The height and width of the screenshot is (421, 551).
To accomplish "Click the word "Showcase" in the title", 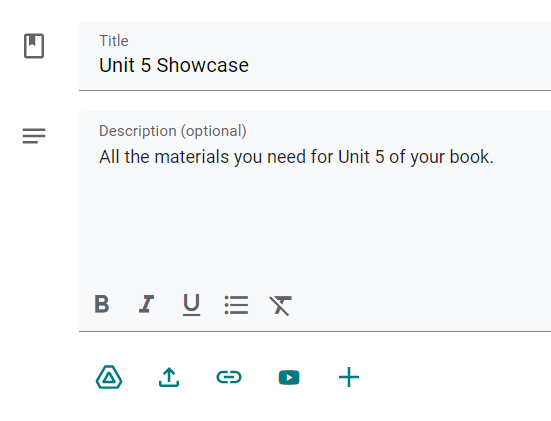I will coord(203,65).
